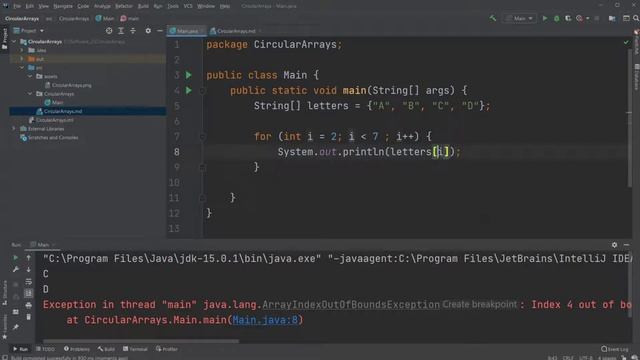Click the Build Project hammer icon
Screen dimensions: 640x360
[x=493, y=18]
